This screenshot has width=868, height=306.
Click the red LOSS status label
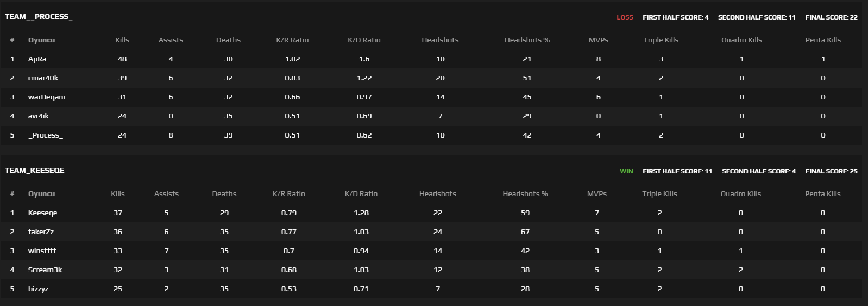coord(625,17)
